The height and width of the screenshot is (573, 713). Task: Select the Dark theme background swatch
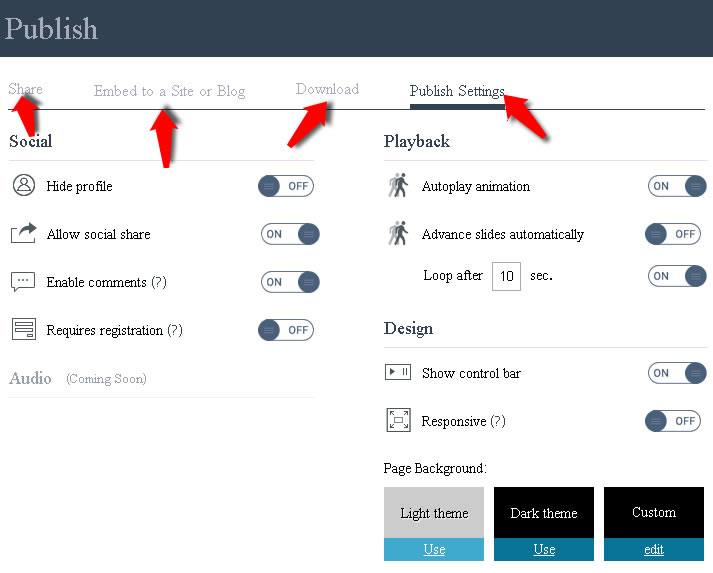point(544,513)
